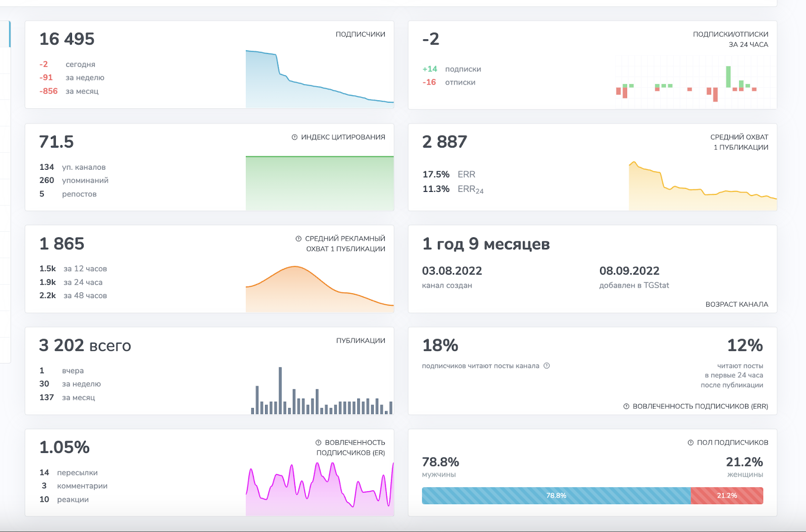Screen dimensions: 806x532
Task: Select 'женщины' label under 21.2%
Action: 745,475
